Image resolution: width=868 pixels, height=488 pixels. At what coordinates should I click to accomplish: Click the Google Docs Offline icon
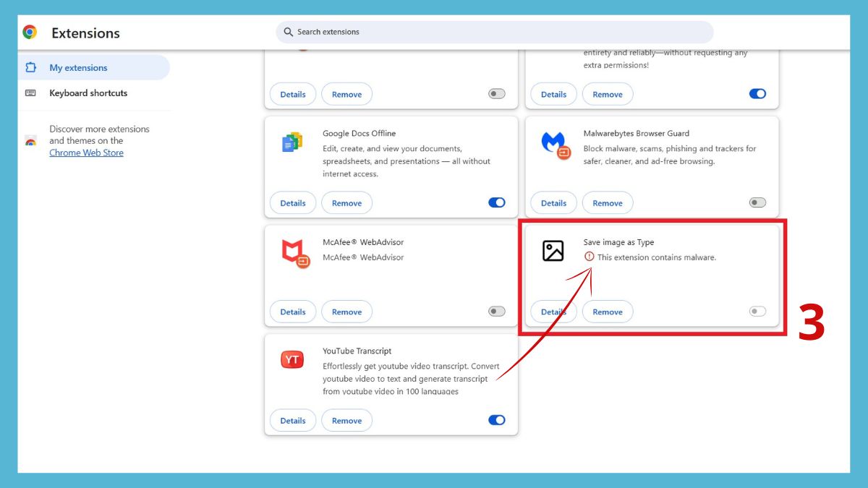click(x=292, y=142)
